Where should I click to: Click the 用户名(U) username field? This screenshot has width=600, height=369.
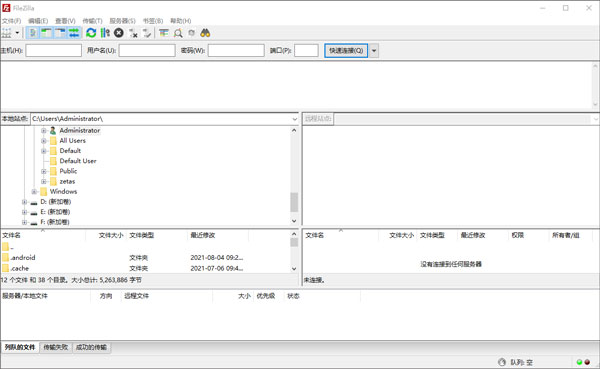point(147,51)
